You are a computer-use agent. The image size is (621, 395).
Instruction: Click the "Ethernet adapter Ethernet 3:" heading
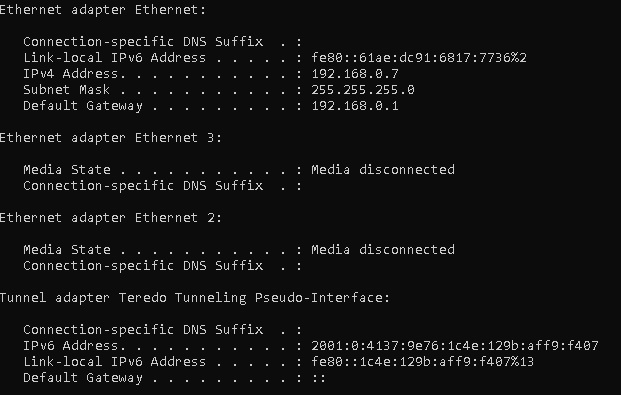(111, 138)
